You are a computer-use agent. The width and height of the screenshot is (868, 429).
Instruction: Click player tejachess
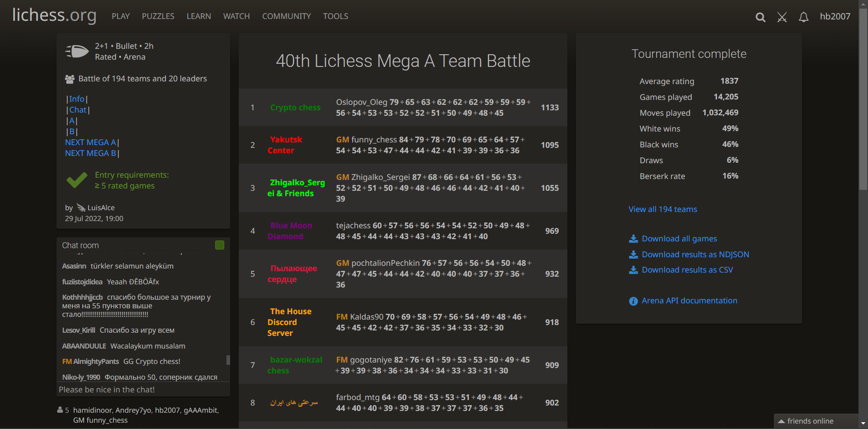click(353, 226)
